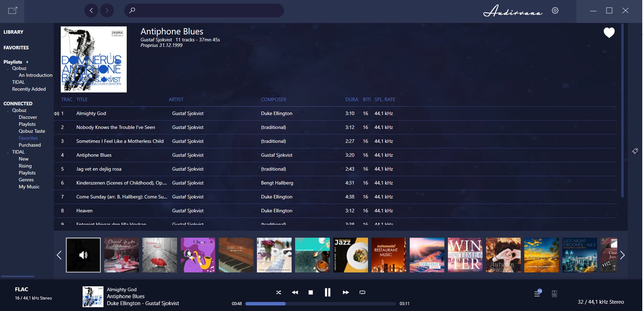Open Audirvana settings gear
The height and width of the screenshot is (311, 644).
pyautogui.click(x=555, y=10)
